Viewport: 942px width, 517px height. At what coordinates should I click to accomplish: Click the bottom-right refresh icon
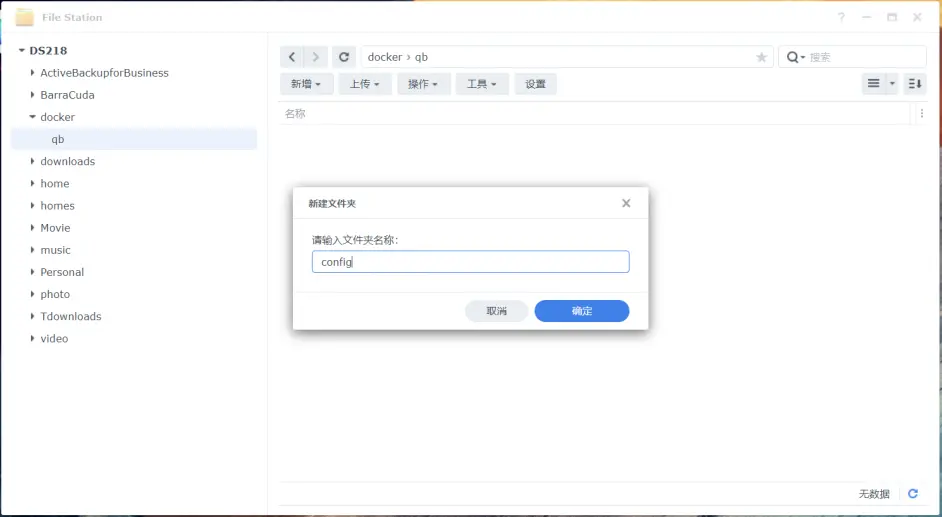(913, 494)
